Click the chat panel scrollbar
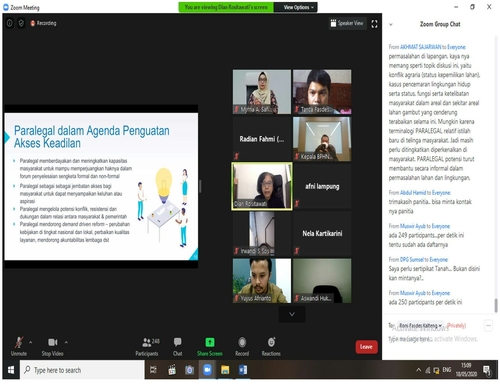The image size is (500, 386). pos(496,305)
